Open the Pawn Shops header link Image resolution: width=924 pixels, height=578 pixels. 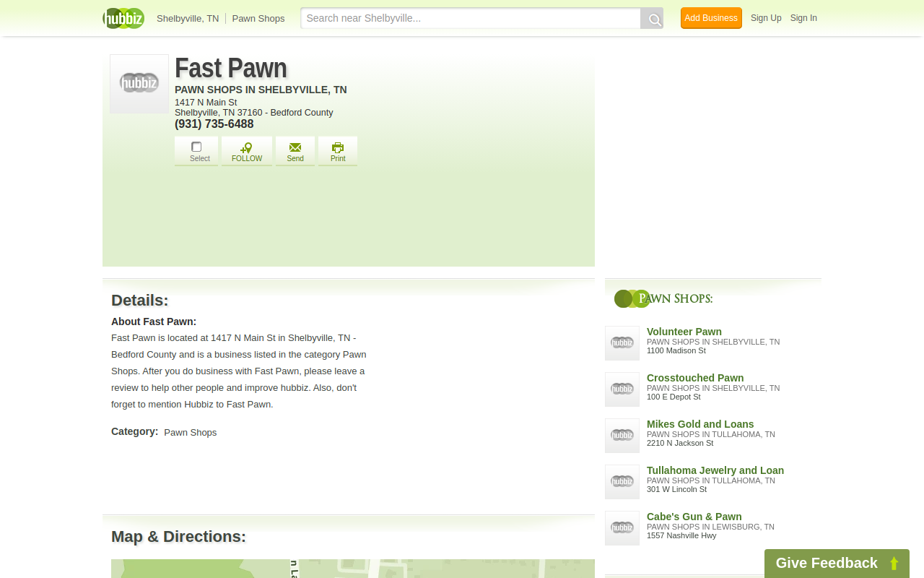coord(258,19)
